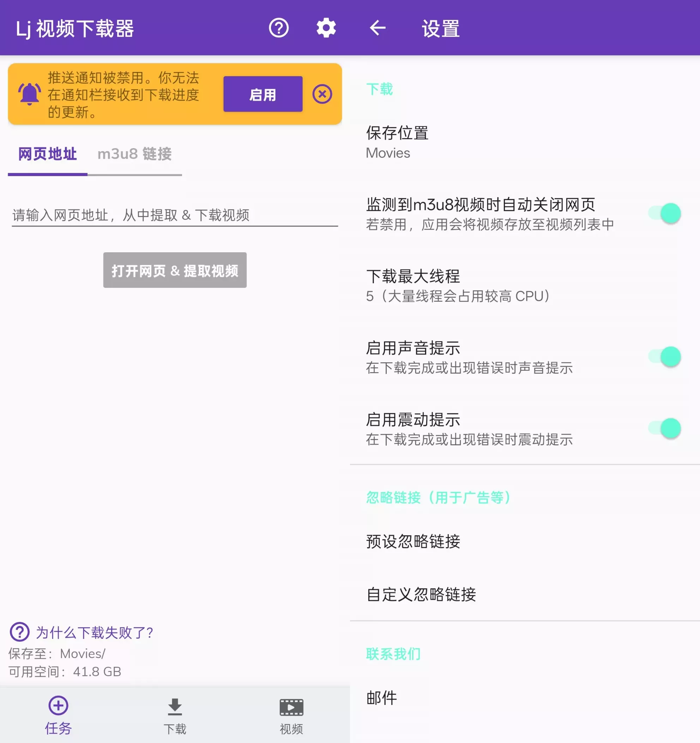The width and height of the screenshot is (700, 743).
Task: Click 打开网页 & 提取视频 button
Action: (x=175, y=270)
